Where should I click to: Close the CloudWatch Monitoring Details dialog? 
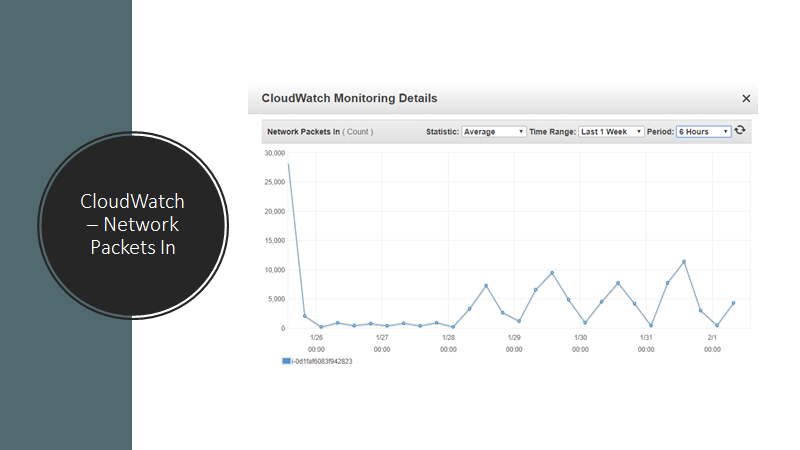[x=746, y=98]
